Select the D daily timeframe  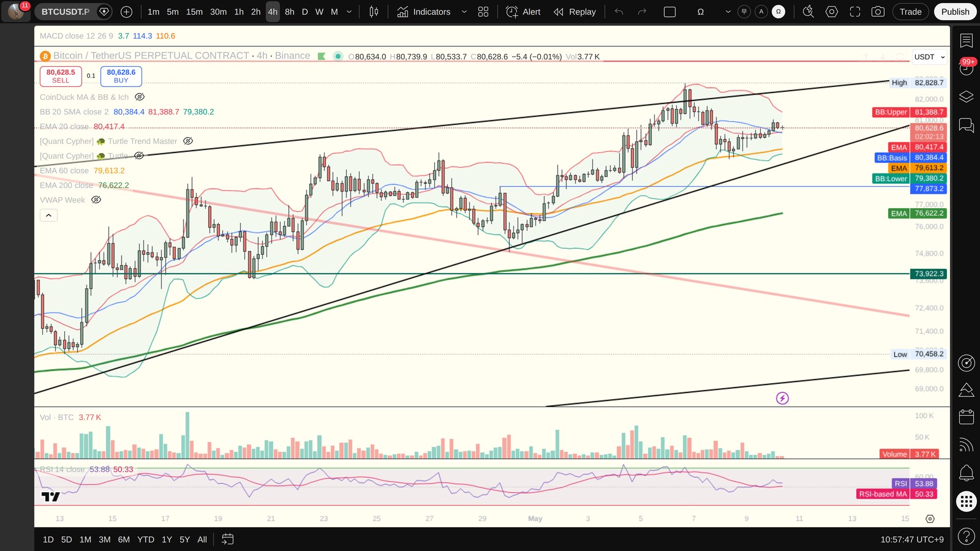(x=304, y=12)
